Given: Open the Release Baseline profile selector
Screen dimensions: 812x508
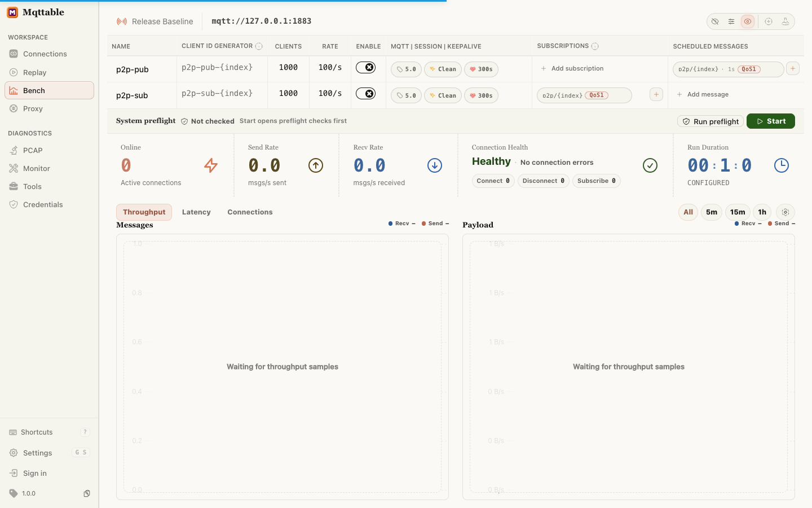Looking at the screenshot, I should (155, 21).
